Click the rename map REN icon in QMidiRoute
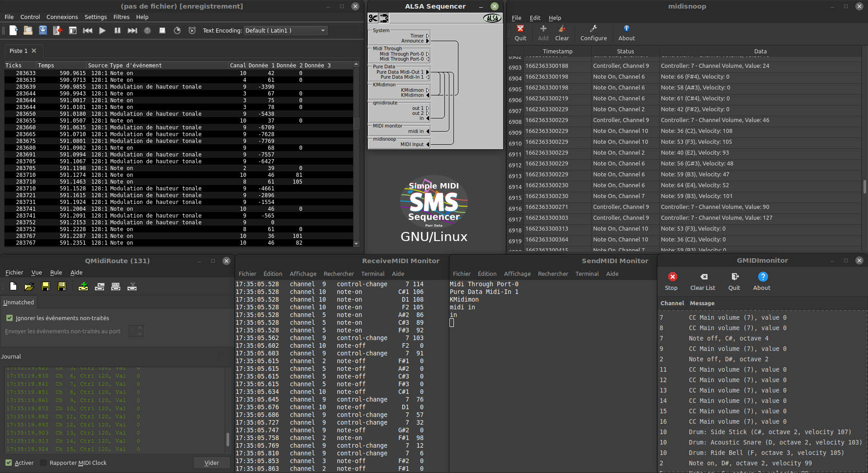Viewport: 868px width, 473px height. point(116,286)
